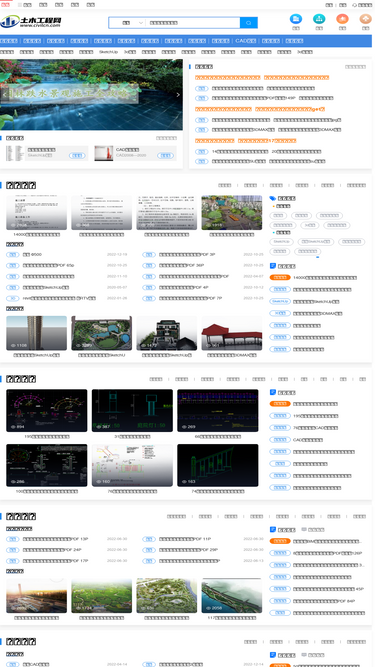Select the CAD item in blue navigation bar
This screenshot has height=667, width=375.
pyautogui.click(x=246, y=41)
